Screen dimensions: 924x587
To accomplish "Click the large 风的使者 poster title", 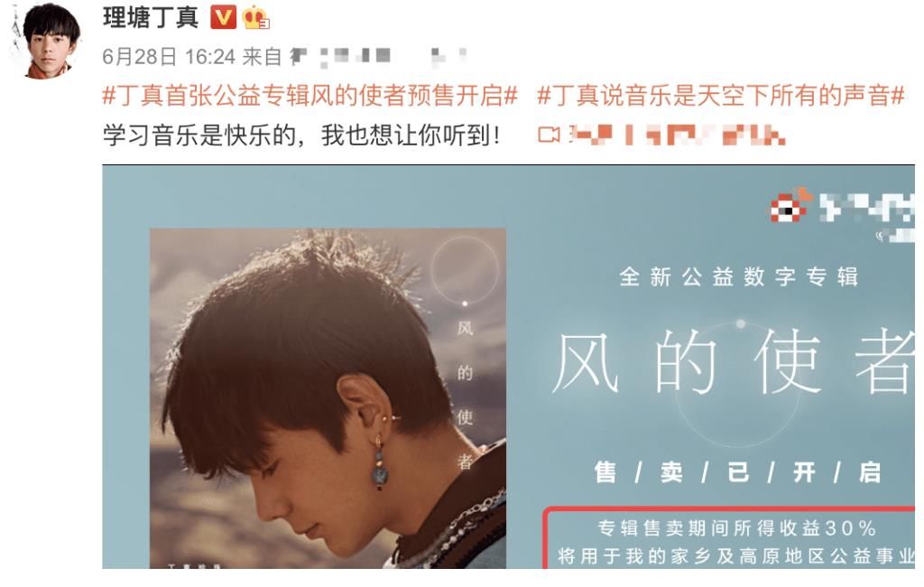I will coord(734,361).
